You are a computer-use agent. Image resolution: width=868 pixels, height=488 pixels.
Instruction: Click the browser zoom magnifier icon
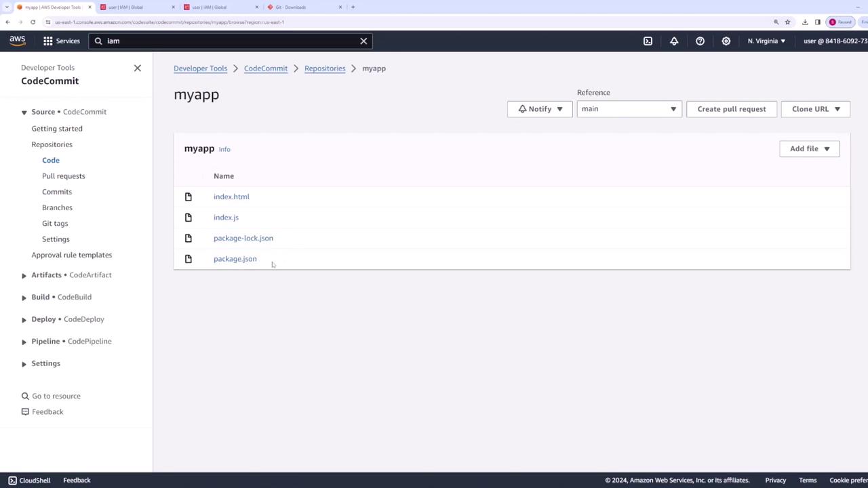pyautogui.click(x=776, y=22)
